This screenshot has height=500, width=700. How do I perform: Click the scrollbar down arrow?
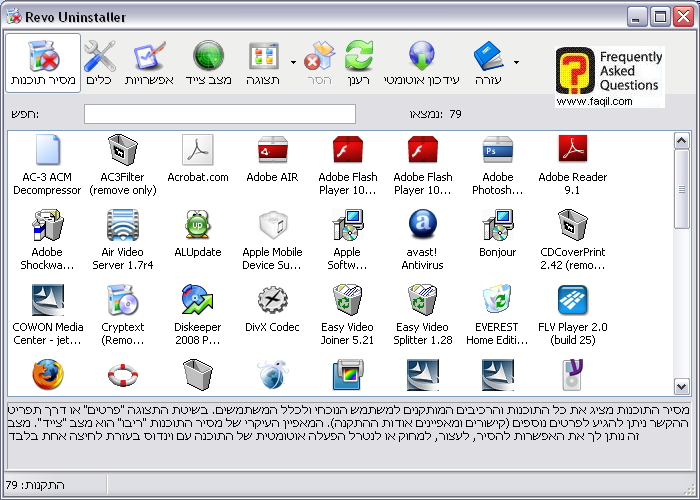click(x=681, y=387)
